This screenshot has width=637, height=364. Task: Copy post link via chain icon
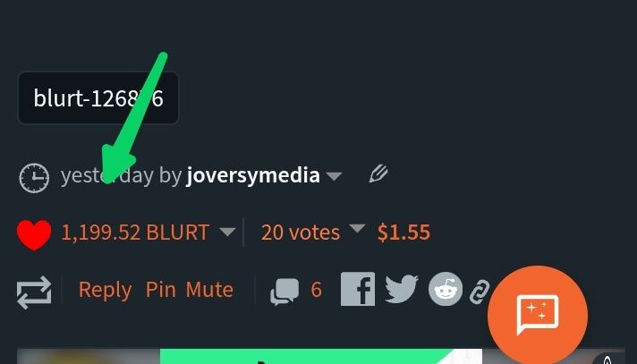coord(480,292)
